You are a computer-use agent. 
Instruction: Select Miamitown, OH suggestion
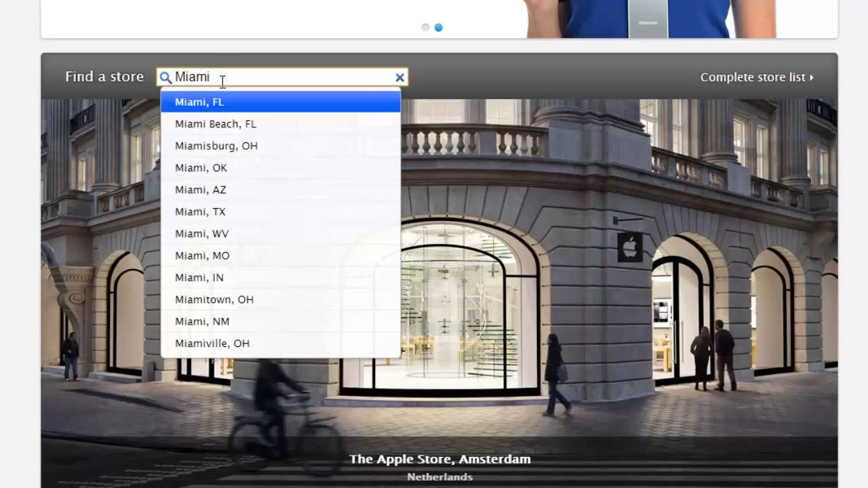point(281,300)
